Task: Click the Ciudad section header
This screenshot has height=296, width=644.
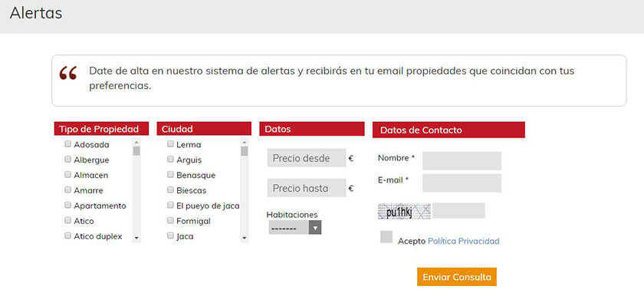Action: (x=204, y=129)
